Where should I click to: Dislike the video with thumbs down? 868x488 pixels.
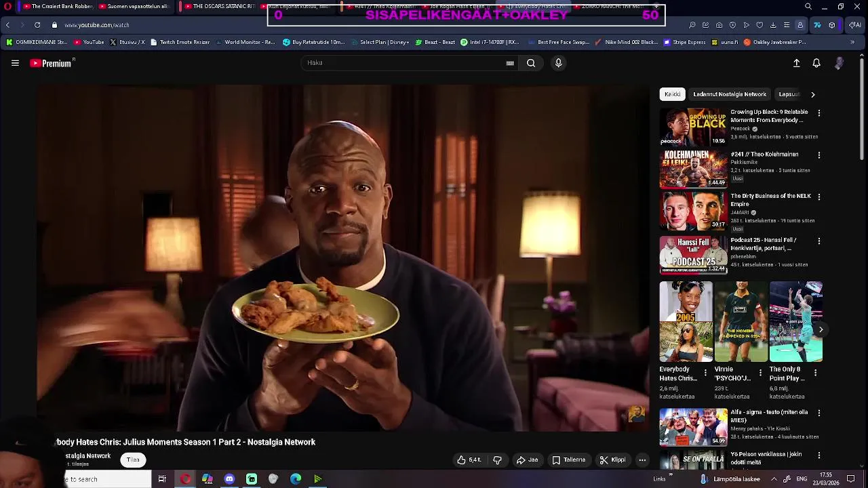498,460
